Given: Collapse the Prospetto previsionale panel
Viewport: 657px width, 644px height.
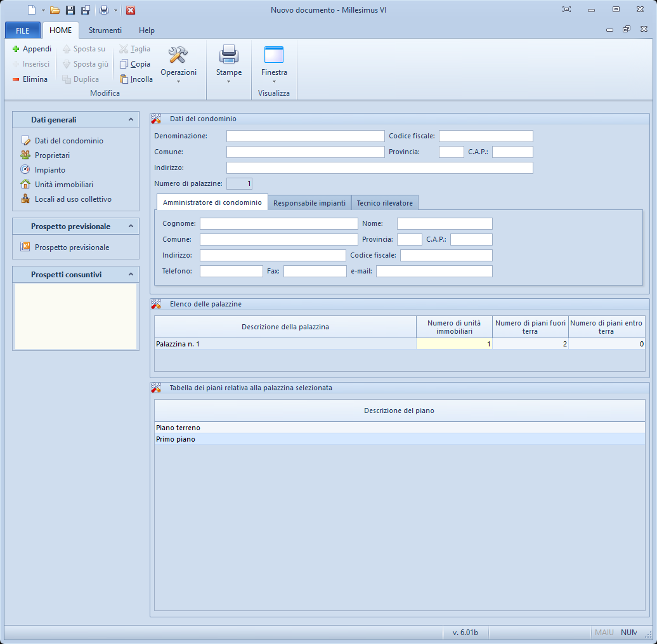Looking at the screenshot, I should [131, 227].
